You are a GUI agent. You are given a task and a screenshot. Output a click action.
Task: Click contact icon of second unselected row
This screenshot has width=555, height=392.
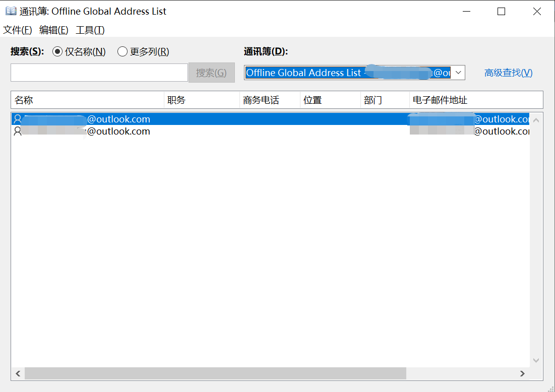[17, 132]
